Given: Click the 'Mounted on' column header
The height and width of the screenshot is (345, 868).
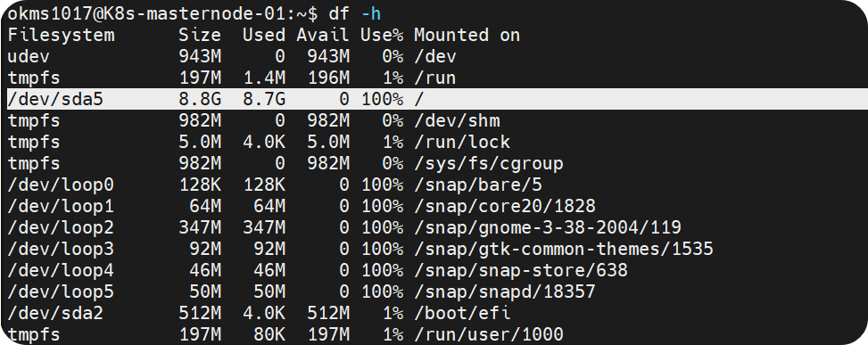Looking at the screenshot, I should click(467, 36).
